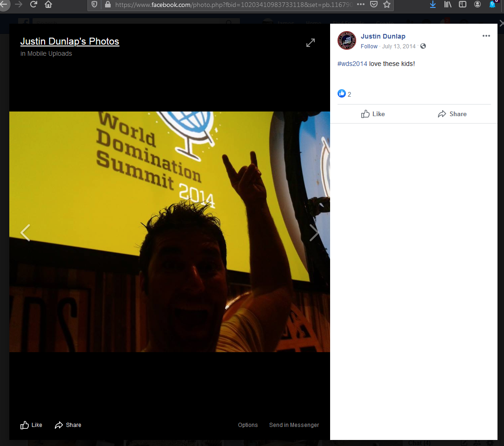Open Justin Dunlap's Photos link
Screen dimensions: 504x446
point(70,41)
